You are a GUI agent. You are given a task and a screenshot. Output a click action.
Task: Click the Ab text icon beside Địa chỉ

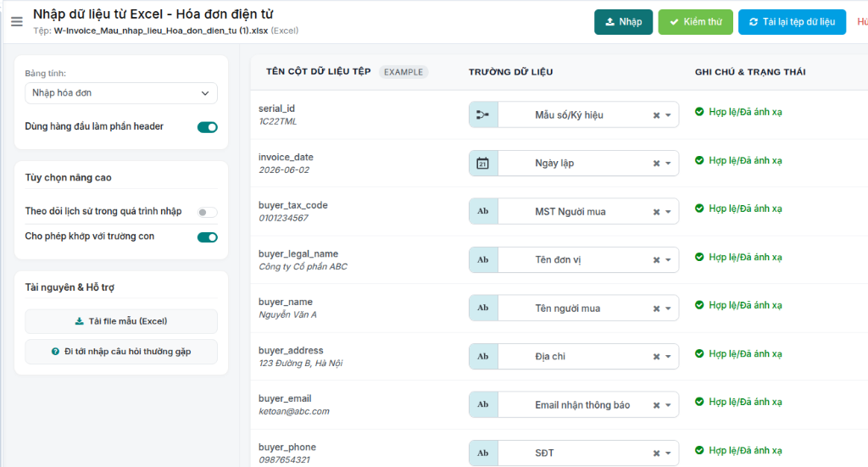[483, 356]
